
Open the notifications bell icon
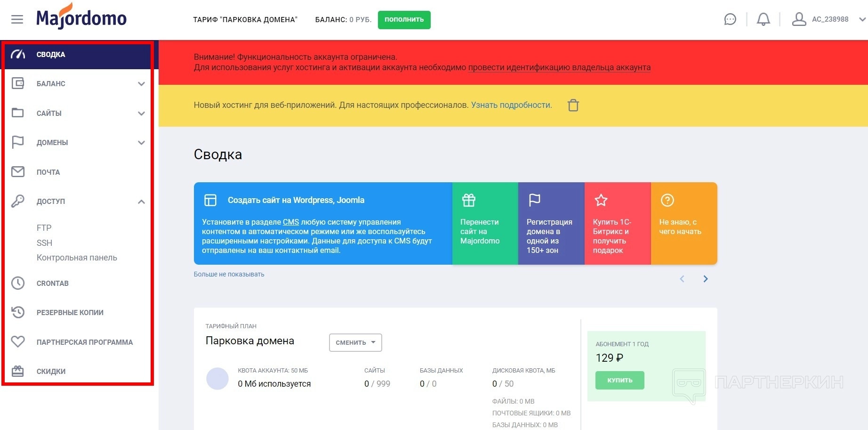[x=763, y=19]
